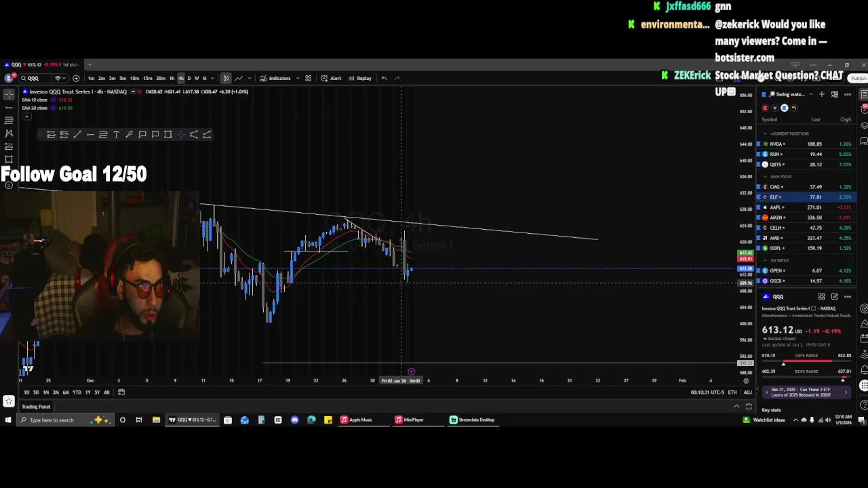The height and width of the screenshot is (488, 868).
Task: Select the Weekly (W) timeframe
Action: 197,78
